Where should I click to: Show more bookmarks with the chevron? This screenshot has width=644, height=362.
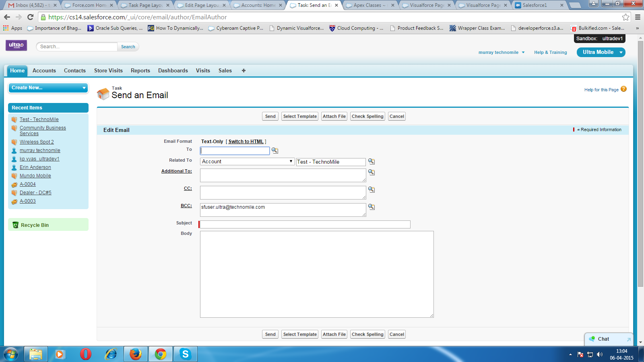pos(637,28)
